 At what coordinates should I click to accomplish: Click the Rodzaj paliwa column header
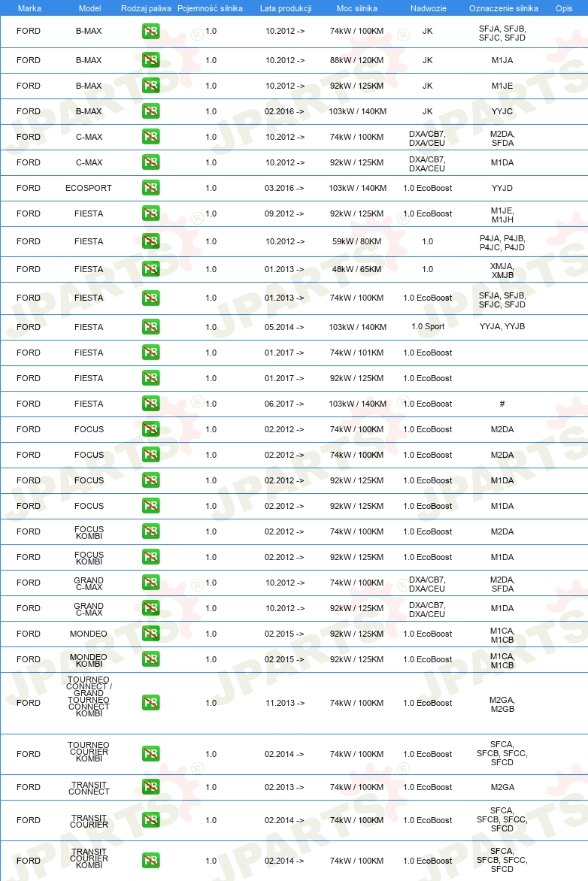(x=146, y=8)
